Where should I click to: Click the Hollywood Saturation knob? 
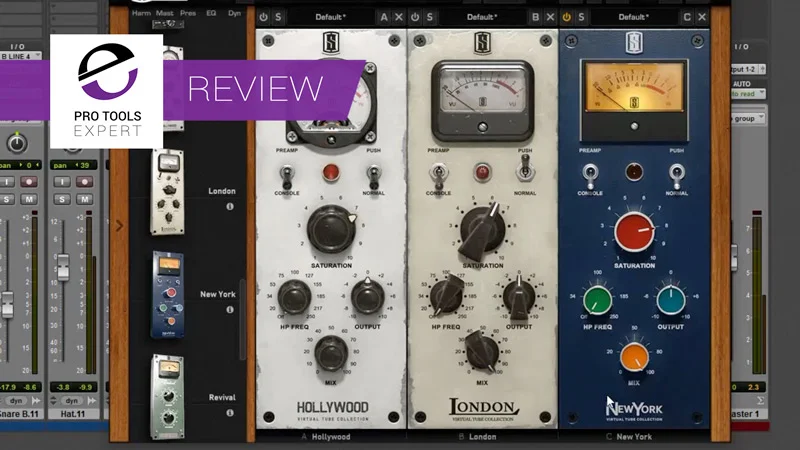pos(332,230)
